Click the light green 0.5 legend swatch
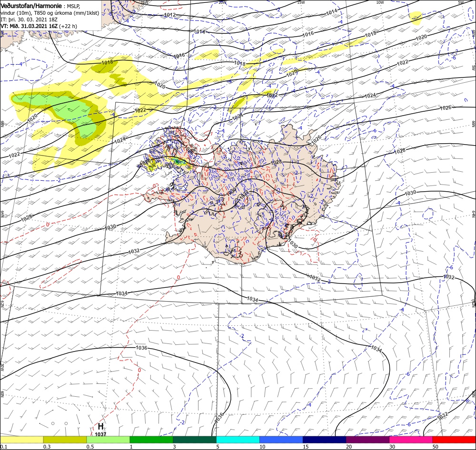 [108, 440]
